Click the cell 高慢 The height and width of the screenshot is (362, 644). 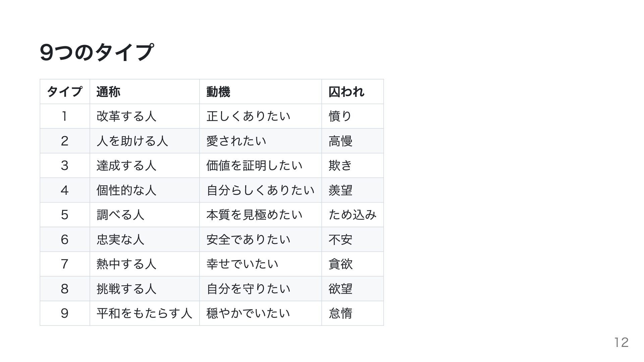point(340,141)
